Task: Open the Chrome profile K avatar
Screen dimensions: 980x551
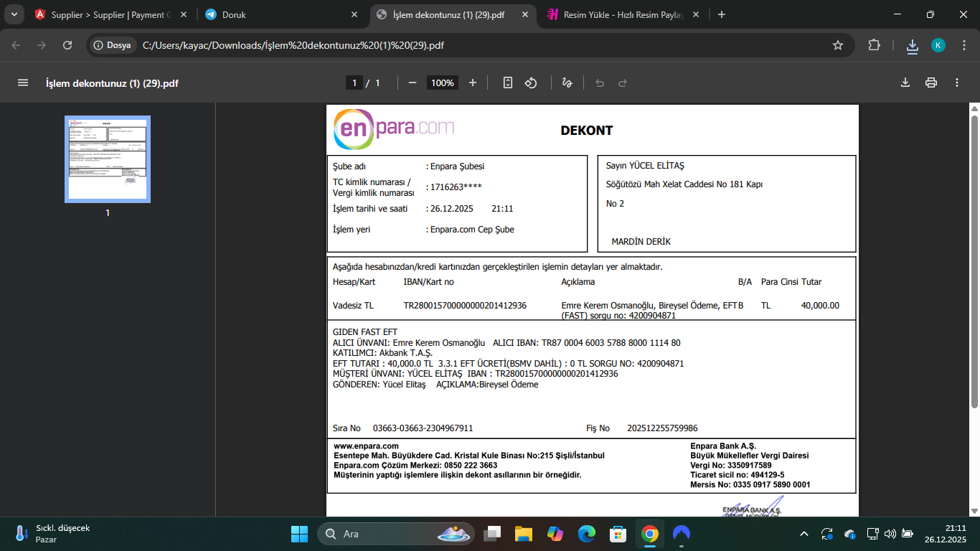Action: coord(938,45)
